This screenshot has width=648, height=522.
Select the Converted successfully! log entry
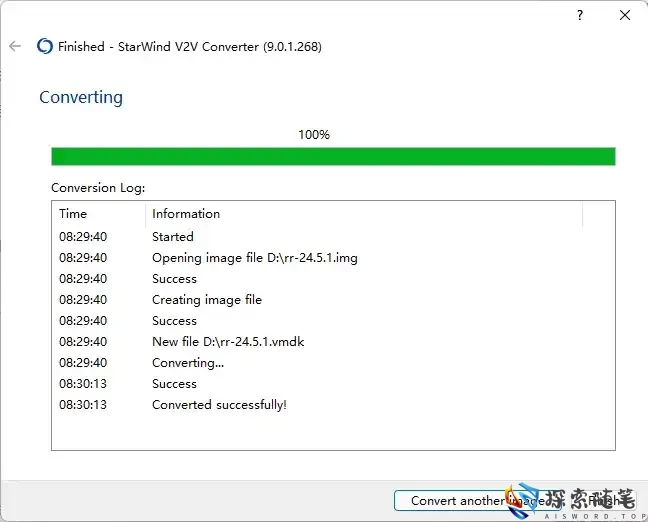[x=219, y=405]
